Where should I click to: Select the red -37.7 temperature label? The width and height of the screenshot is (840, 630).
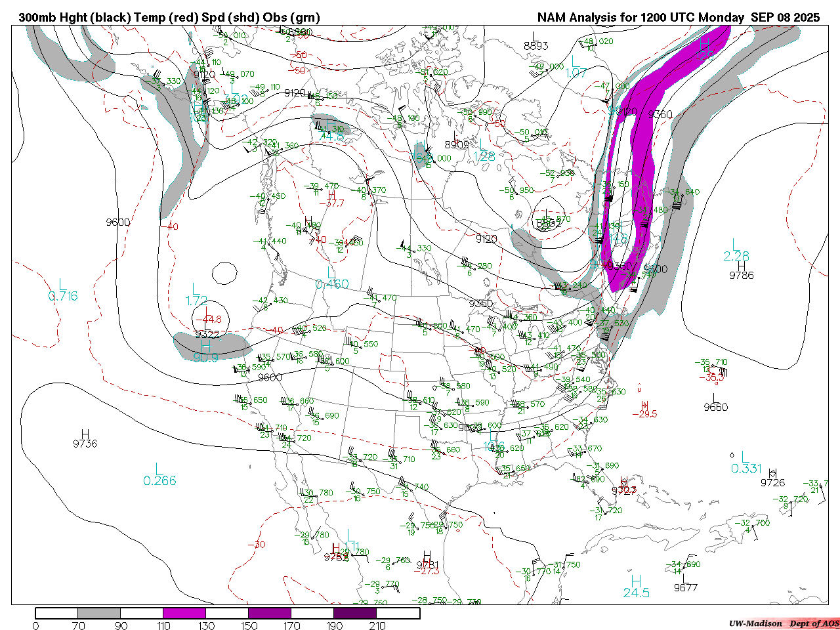(331, 203)
